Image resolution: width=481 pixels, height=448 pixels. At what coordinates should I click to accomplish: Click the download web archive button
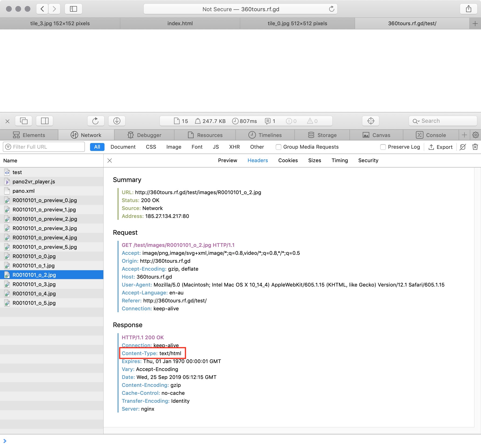[117, 121]
